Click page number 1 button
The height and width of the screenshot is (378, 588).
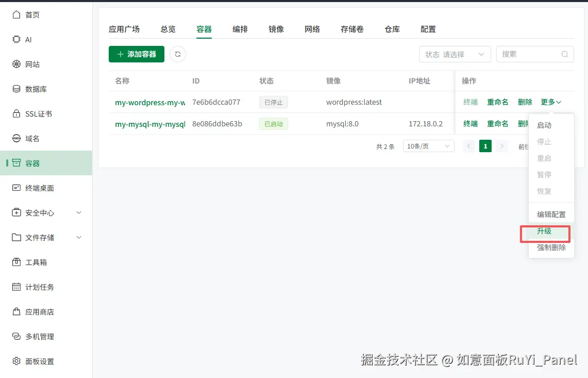click(485, 146)
